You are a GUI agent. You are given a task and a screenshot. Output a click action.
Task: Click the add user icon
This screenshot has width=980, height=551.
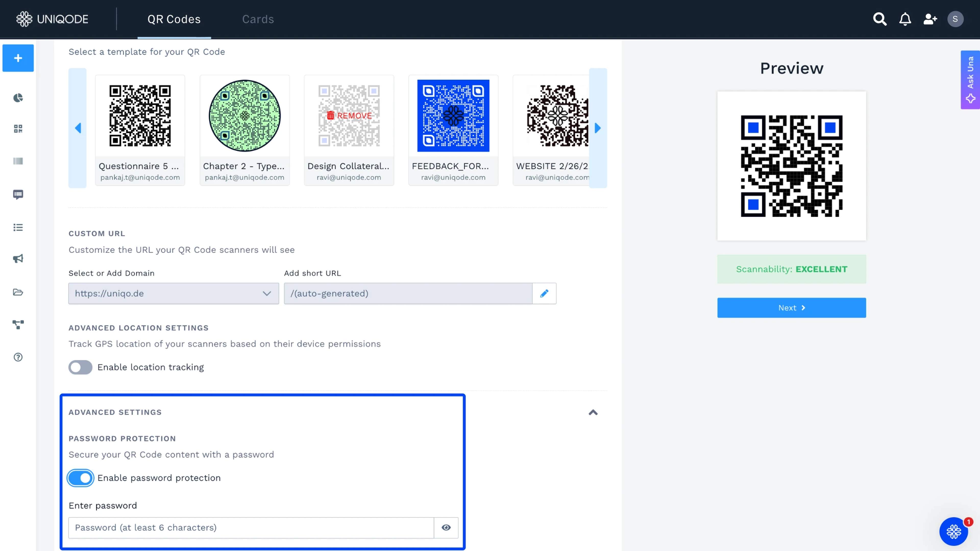pos(930,19)
